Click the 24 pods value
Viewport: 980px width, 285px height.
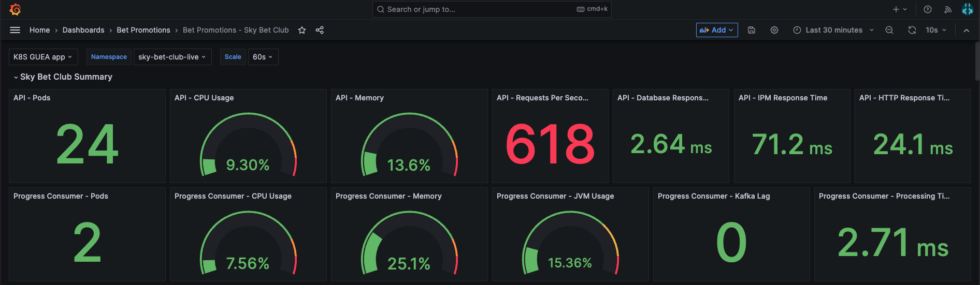87,144
